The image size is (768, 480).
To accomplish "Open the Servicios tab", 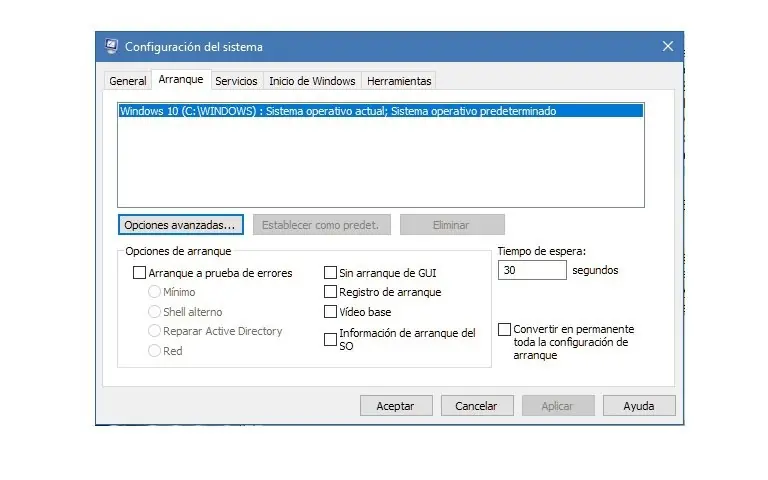I will tap(236, 81).
